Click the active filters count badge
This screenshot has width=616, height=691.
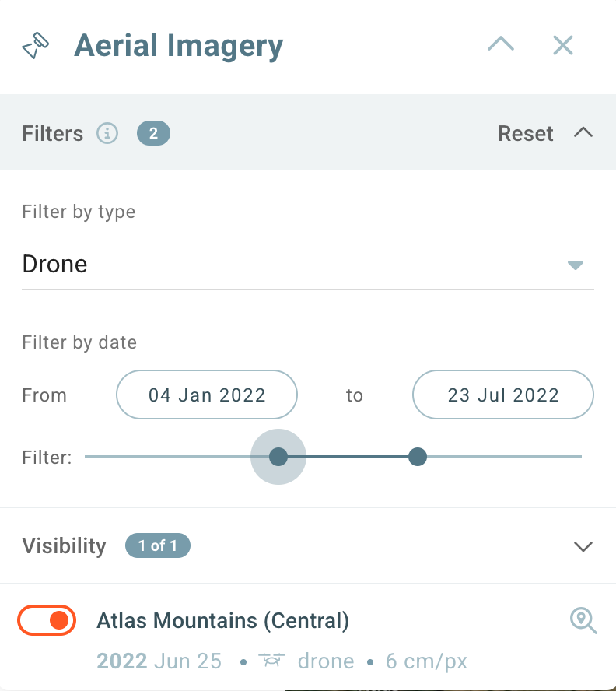153,133
